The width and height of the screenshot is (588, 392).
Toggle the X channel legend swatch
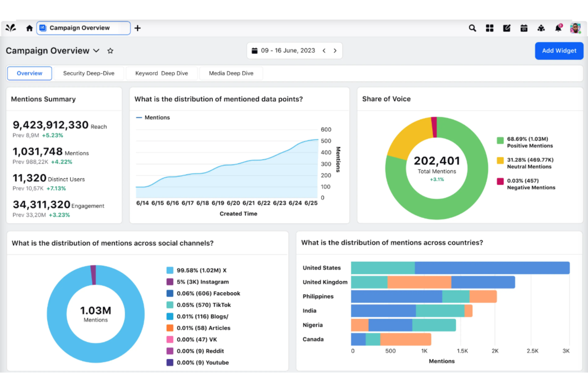(x=170, y=270)
